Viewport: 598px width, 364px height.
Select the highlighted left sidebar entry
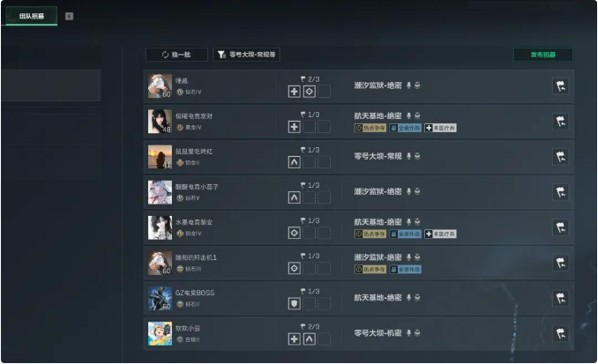[x=51, y=85]
